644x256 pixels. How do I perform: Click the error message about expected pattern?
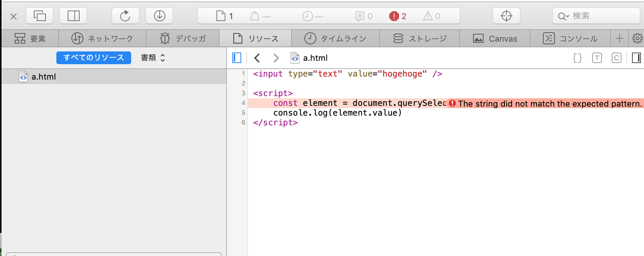(546, 103)
